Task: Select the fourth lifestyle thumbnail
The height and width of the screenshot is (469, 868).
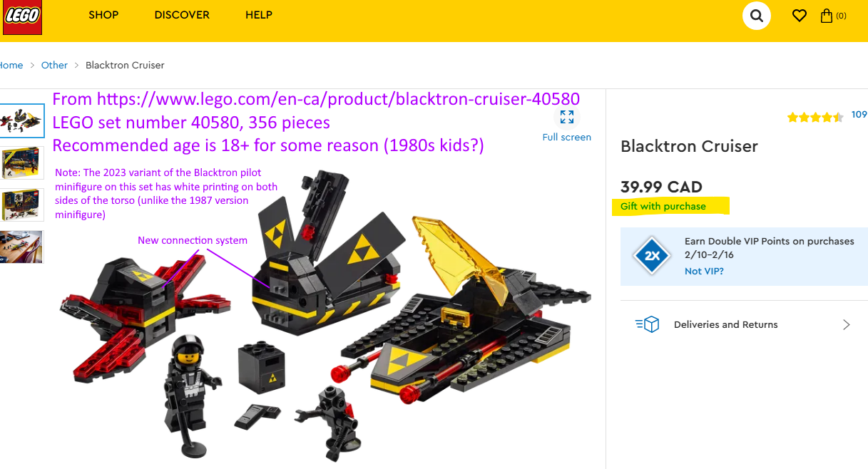Action: [21, 247]
